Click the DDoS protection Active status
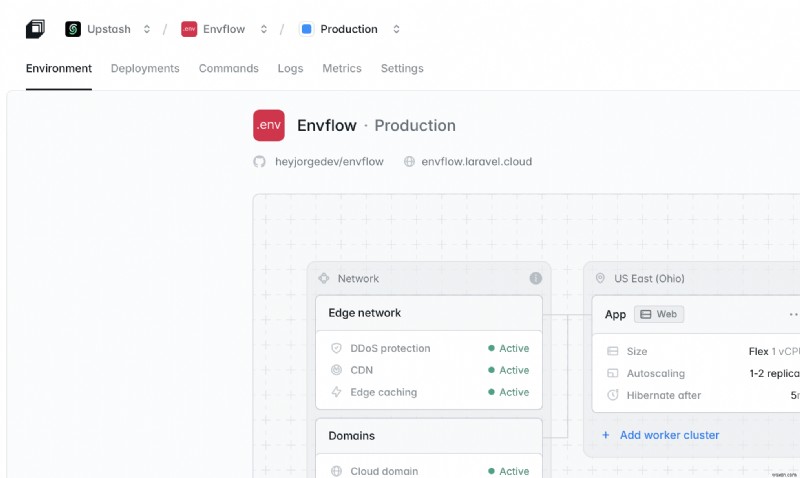 pyautogui.click(x=509, y=348)
